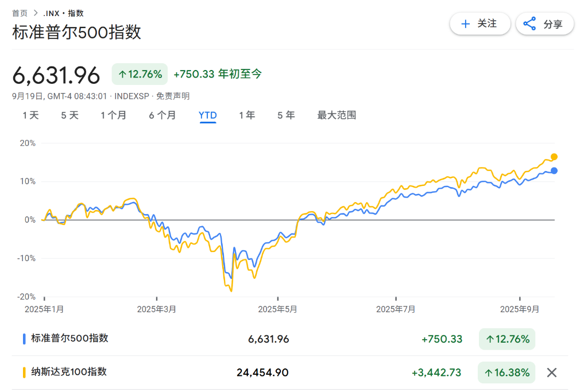Click the blue color marker for 标准普尔500指数
Image resolution: width=588 pixels, height=392 pixels.
24,339
